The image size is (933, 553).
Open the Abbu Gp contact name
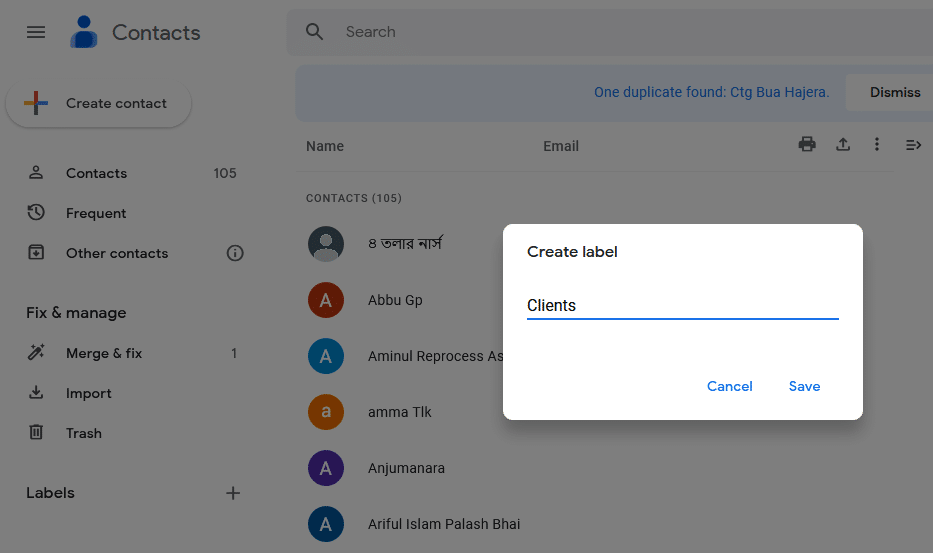tap(395, 300)
